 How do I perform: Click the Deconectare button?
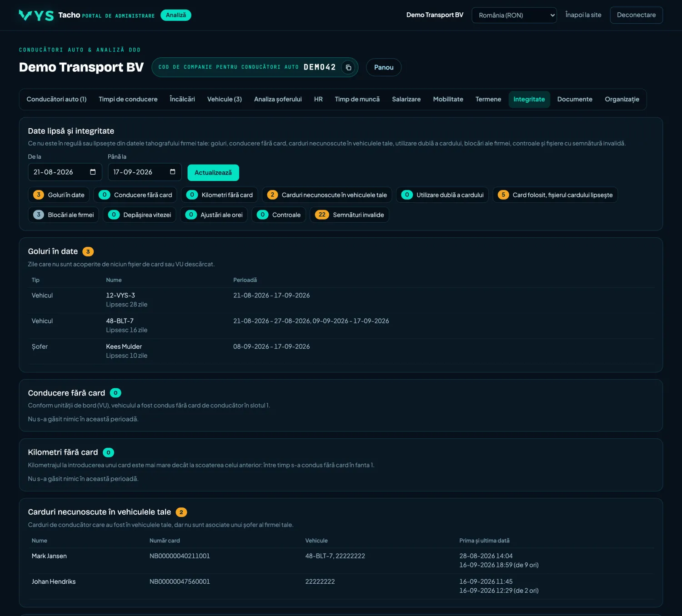pos(636,15)
